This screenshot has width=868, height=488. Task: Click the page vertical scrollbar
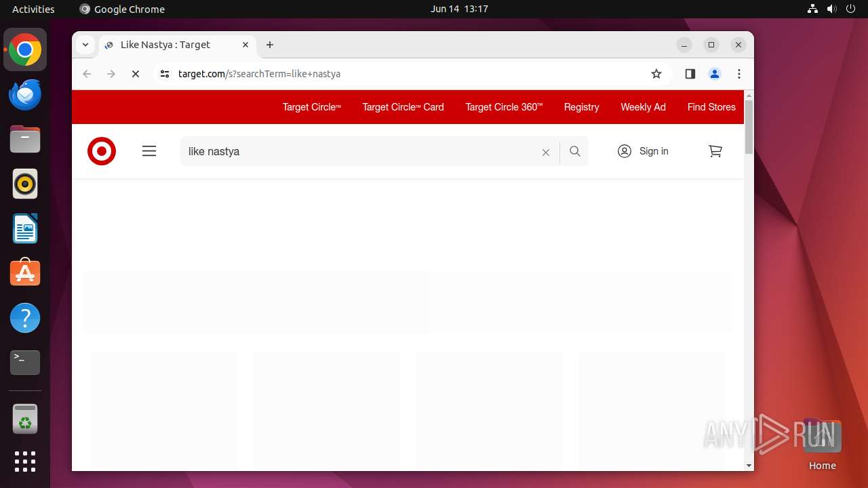749,127
